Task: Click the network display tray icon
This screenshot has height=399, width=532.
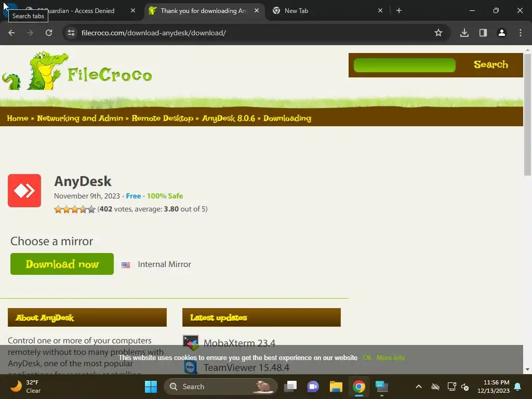Action: click(x=451, y=387)
